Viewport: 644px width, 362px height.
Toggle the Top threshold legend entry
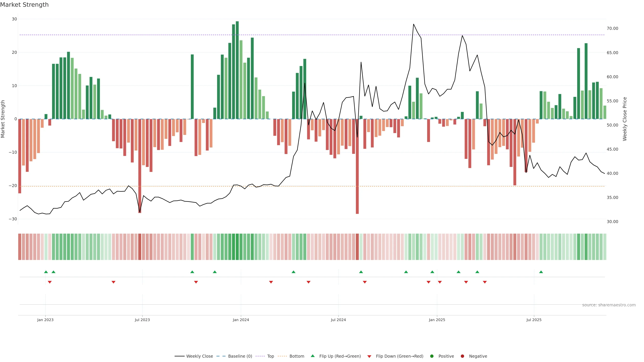(x=271, y=356)
